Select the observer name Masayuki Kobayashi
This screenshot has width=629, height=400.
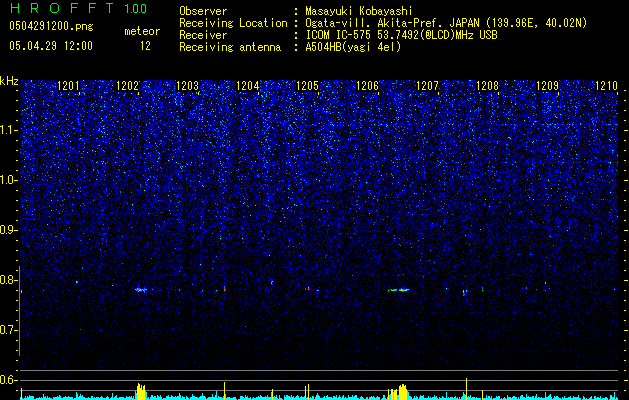359,11
